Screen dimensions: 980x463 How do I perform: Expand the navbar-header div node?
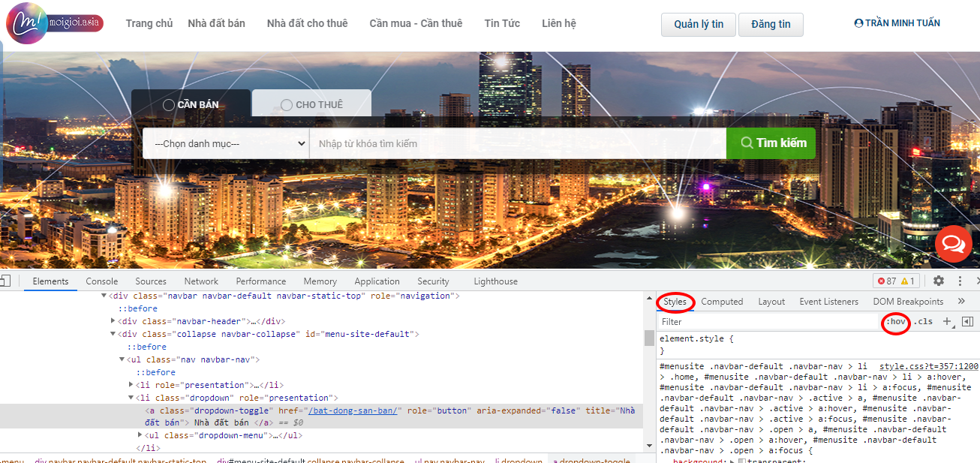point(113,321)
